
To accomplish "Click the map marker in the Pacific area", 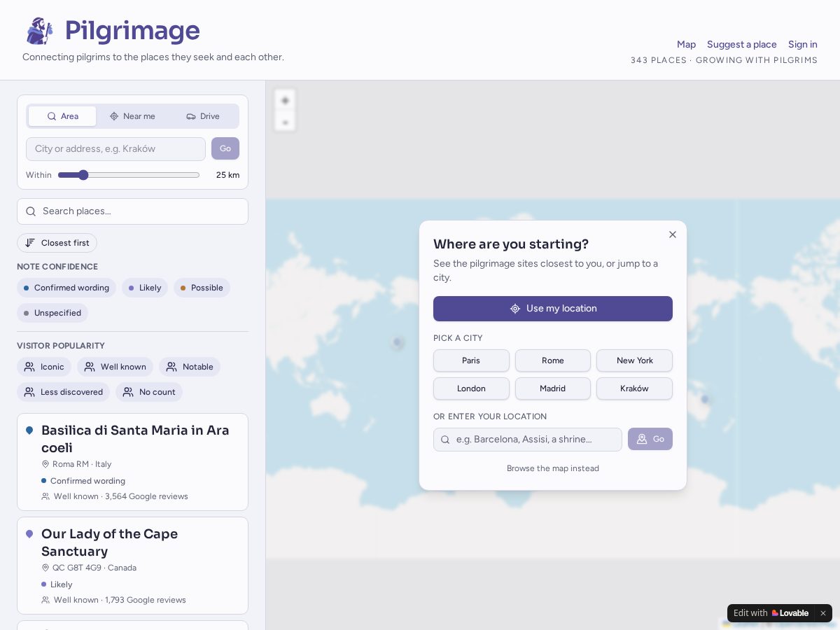I will [x=397, y=342].
